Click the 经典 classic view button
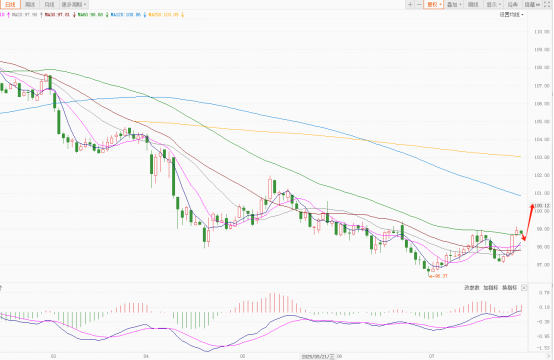The image size is (554, 360). (512, 5)
